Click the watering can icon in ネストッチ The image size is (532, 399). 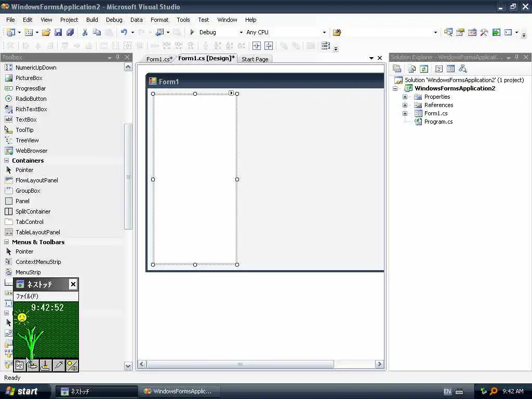pyautogui.click(x=32, y=365)
